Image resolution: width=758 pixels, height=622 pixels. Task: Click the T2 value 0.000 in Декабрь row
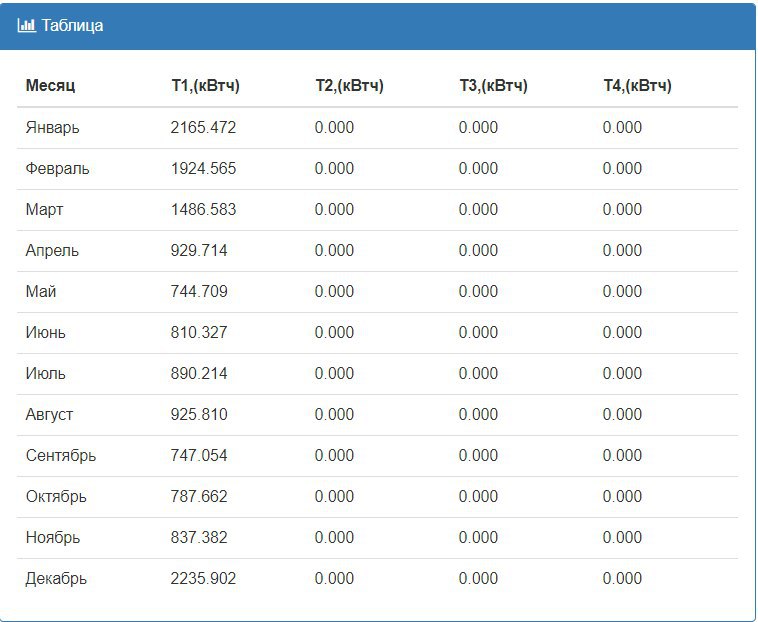tap(334, 579)
